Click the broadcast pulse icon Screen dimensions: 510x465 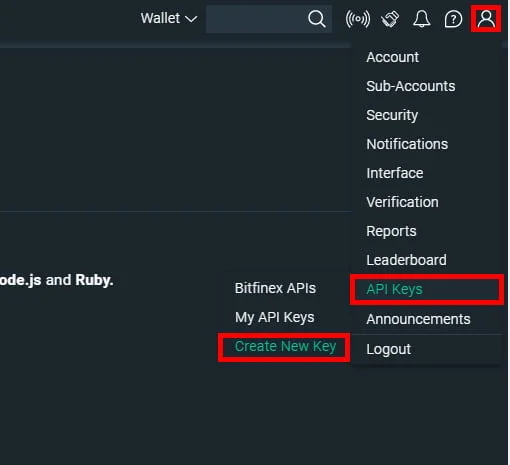pyautogui.click(x=358, y=19)
